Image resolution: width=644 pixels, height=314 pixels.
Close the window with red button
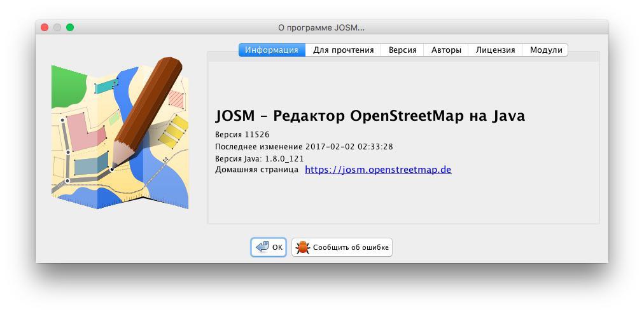[45, 27]
